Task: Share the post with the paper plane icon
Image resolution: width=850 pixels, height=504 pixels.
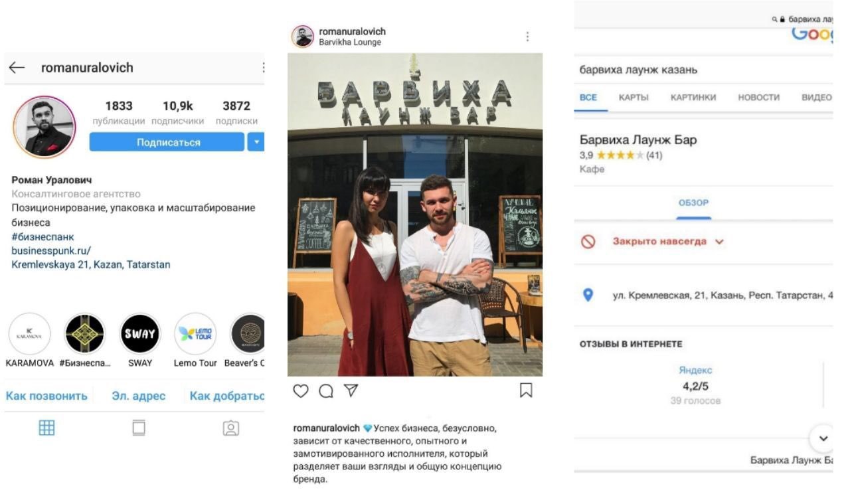Action: tap(351, 390)
